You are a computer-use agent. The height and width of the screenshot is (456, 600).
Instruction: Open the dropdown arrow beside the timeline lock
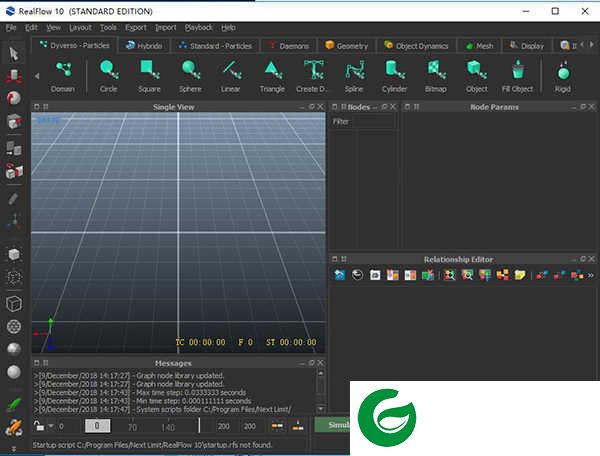coord(50,425)
